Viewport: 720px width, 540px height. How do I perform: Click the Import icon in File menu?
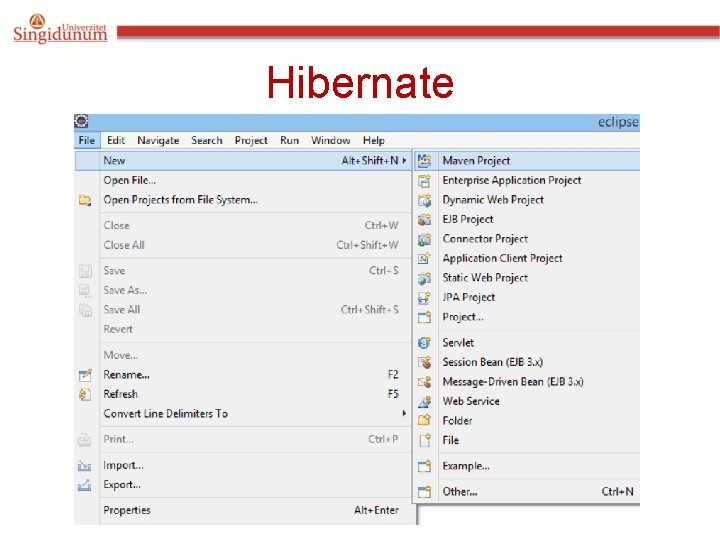[84, 466]
